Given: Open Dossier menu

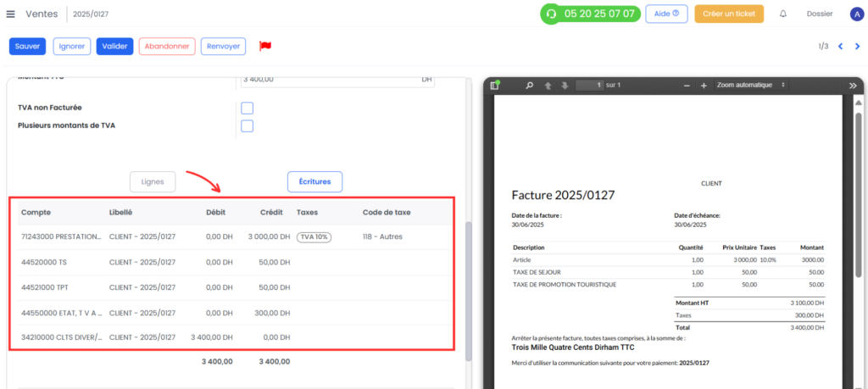Looking at the screenshot, I should pos(820,14).
